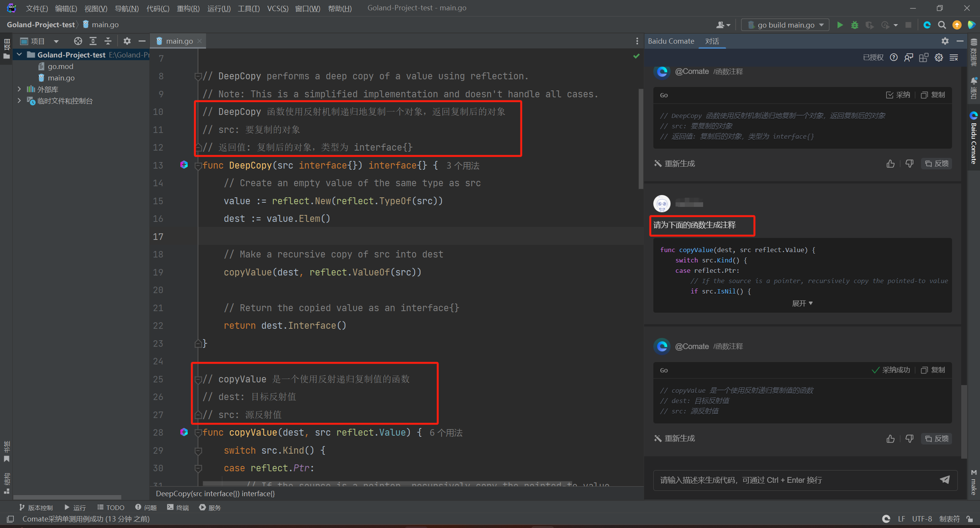The height and width of the screenshot is (528, 980).
Task: Open Search Everywhere magnifier icon
Action: [942, 25]
